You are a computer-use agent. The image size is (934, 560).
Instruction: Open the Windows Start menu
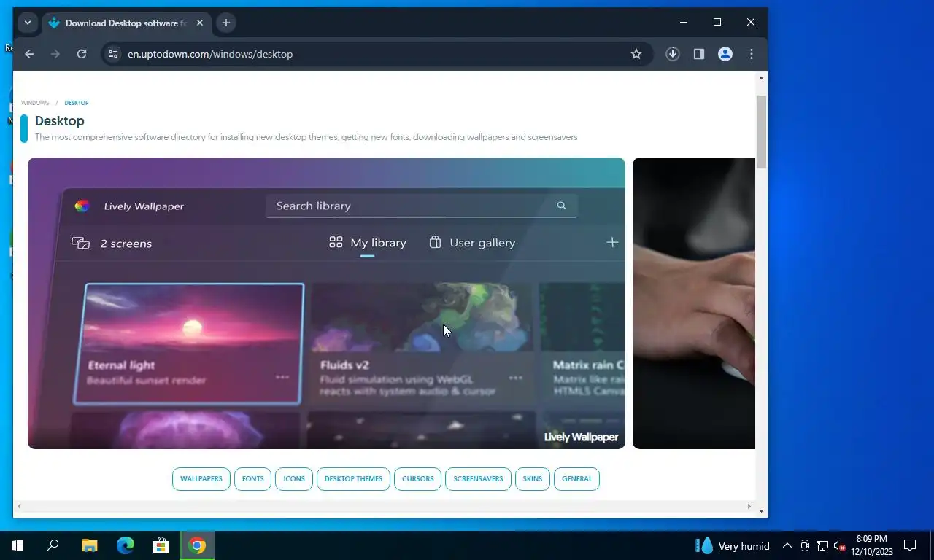[18, 545]
